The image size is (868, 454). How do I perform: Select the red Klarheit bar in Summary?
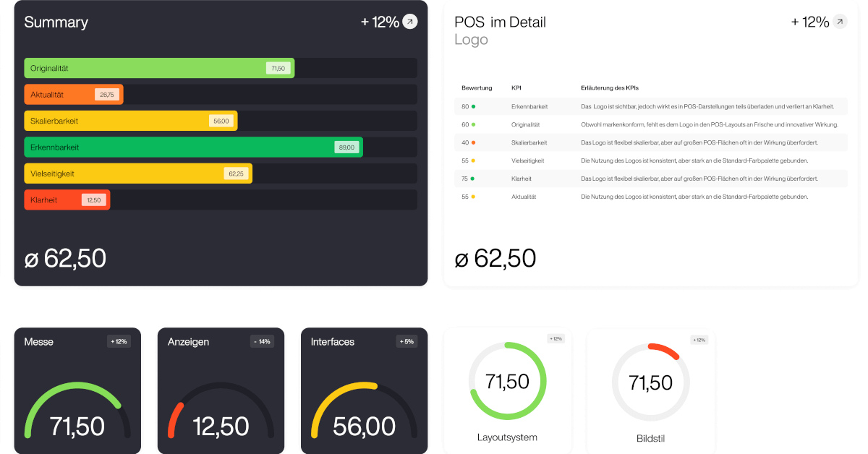(67, 200)
